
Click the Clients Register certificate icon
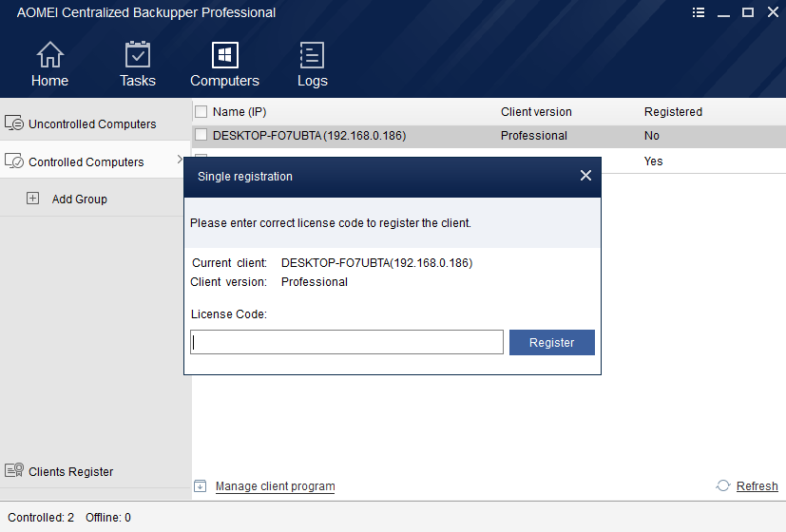click(x=14, y=470)
